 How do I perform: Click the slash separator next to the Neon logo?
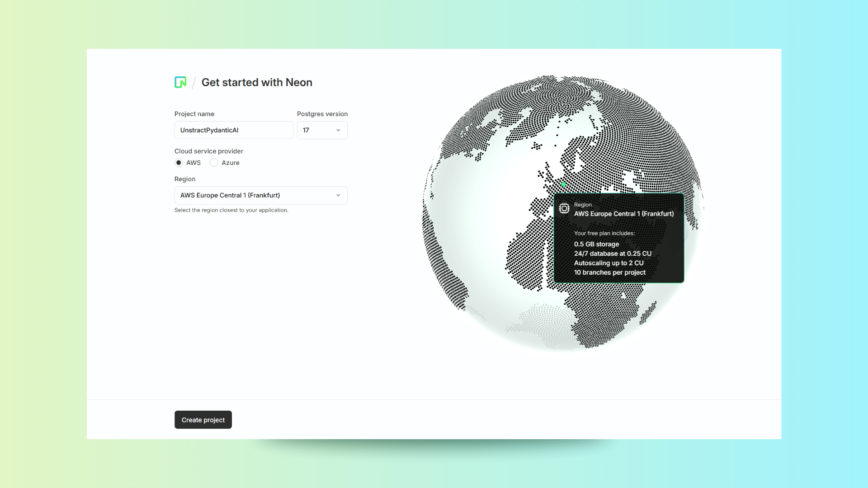click(x=193, y=82)
